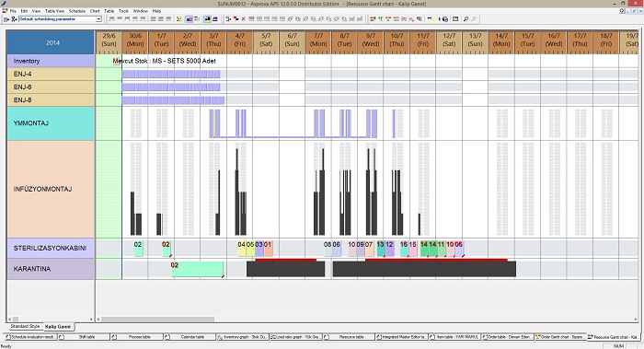Open the Schedule menu

click(x=76, y=11)
